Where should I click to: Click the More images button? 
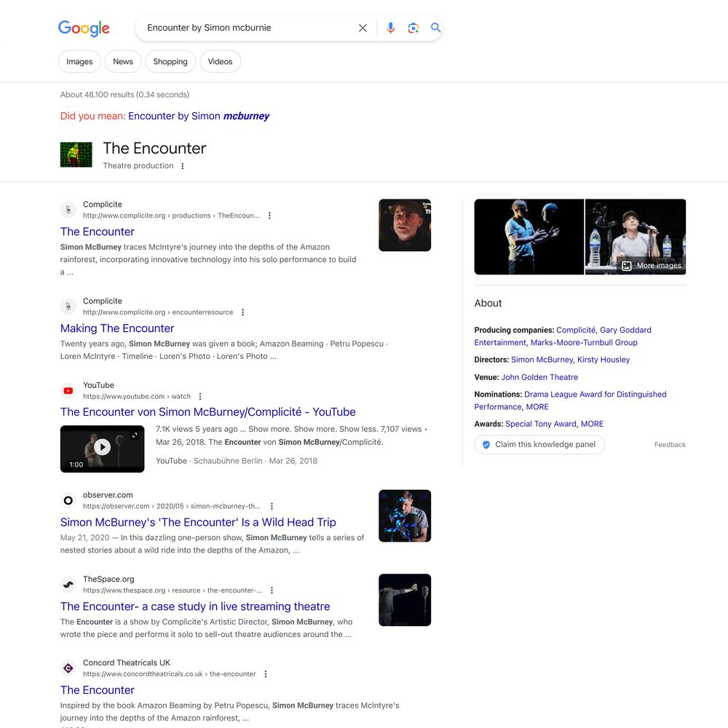[652, 266]
